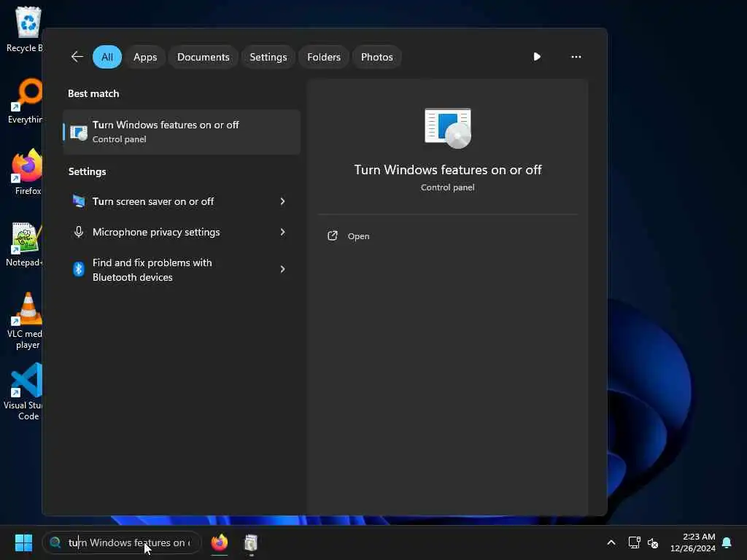Viewport: 747px width, 560px height.
Task: Click the network status tray icon
Action: (x=634, y=542)
